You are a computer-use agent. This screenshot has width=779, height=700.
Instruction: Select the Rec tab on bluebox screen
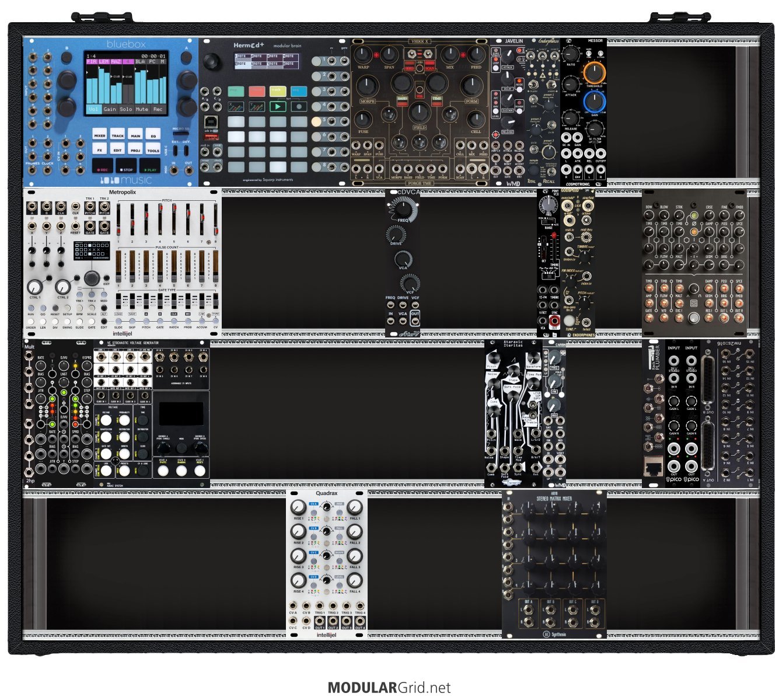(x=158, y=109)
